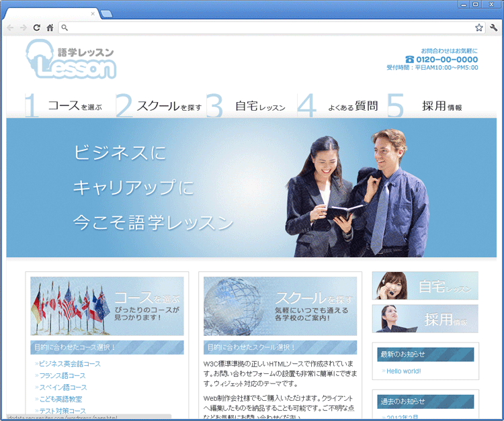Click the browser back arrow
Screen dimensions: 504x421
(x=10, y=28)
